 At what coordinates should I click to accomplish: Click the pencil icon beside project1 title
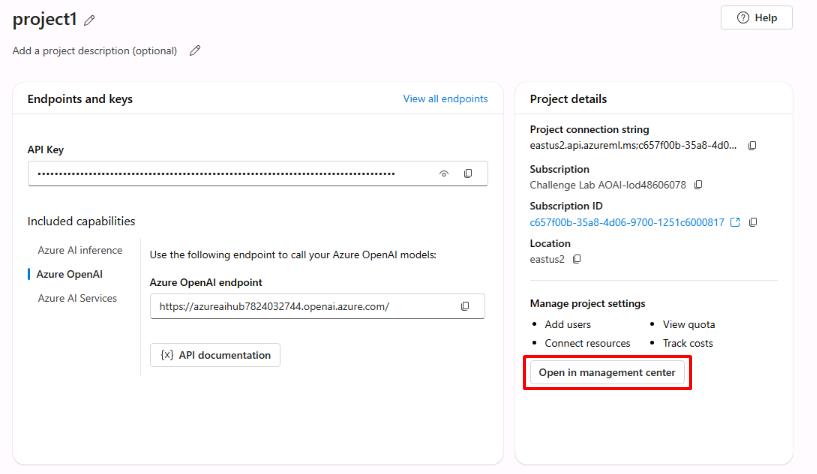pos(90,20)
